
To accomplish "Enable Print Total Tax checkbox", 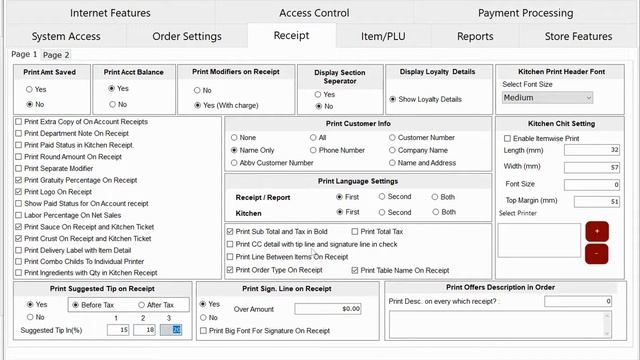I will tap(355, 231).
